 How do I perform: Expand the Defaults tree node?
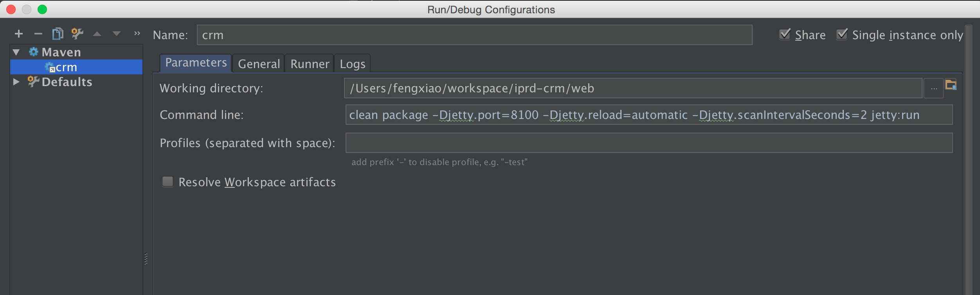pos(16,82)
